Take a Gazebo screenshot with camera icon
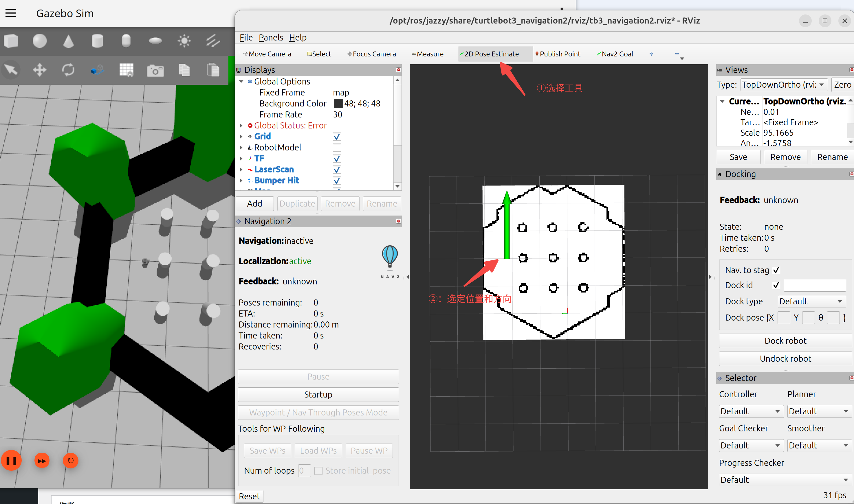Viewport: 854px width, 504px height. [x=155, y=71]
